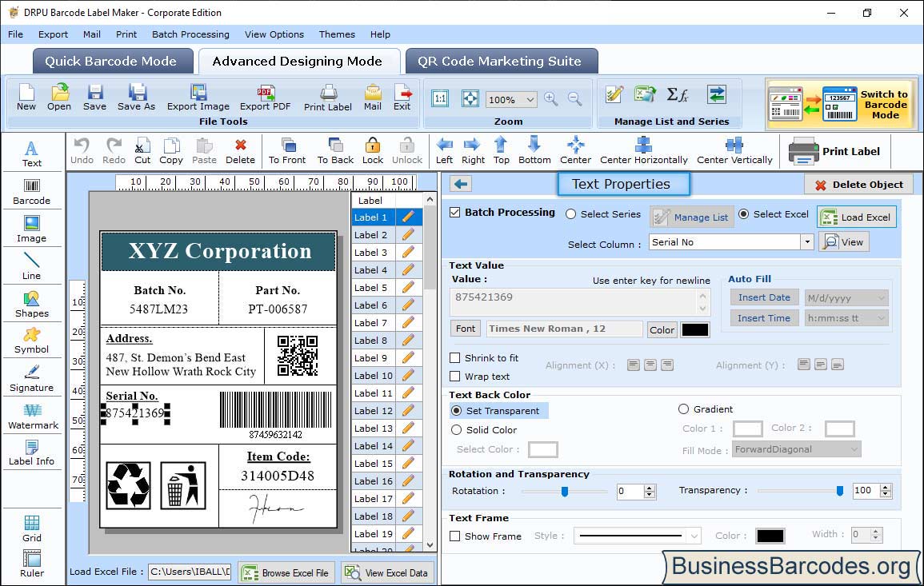Switch to QR Code Marketing Suite tab
The width and height of the screenshot is (924, 586).
click(501, 62)
